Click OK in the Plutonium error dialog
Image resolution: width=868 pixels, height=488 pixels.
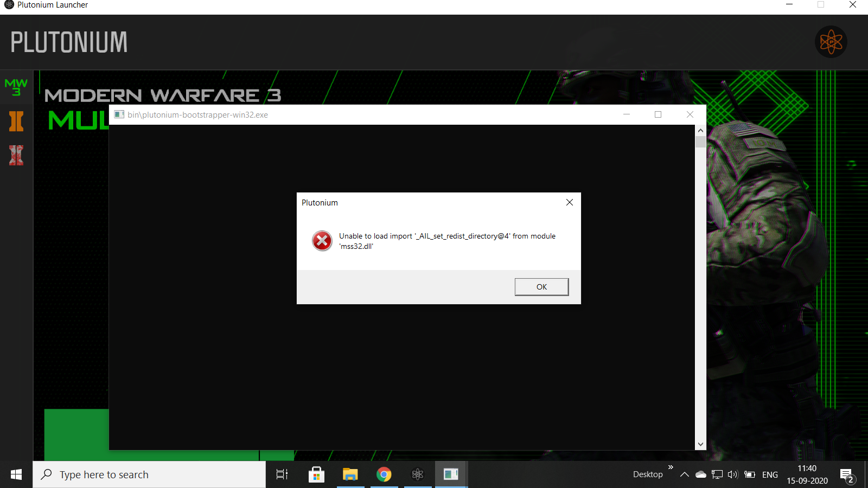541,287
